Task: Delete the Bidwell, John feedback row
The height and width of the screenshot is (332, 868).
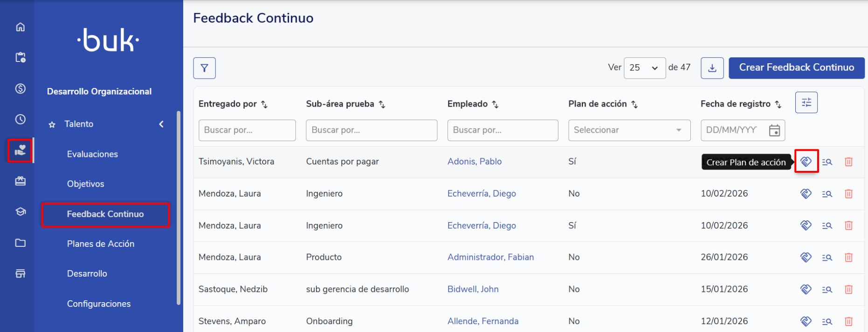Action: [x=848, y=289]
